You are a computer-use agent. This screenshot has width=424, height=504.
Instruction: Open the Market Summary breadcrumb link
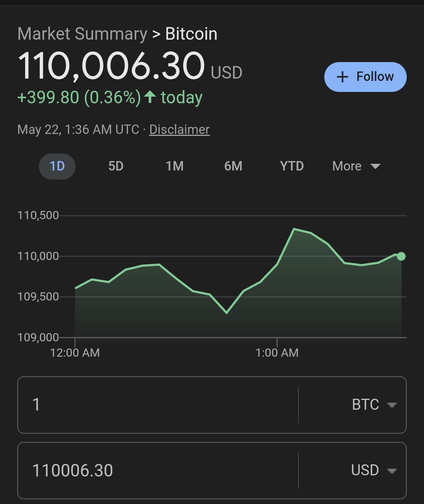[x=82, y=34]
